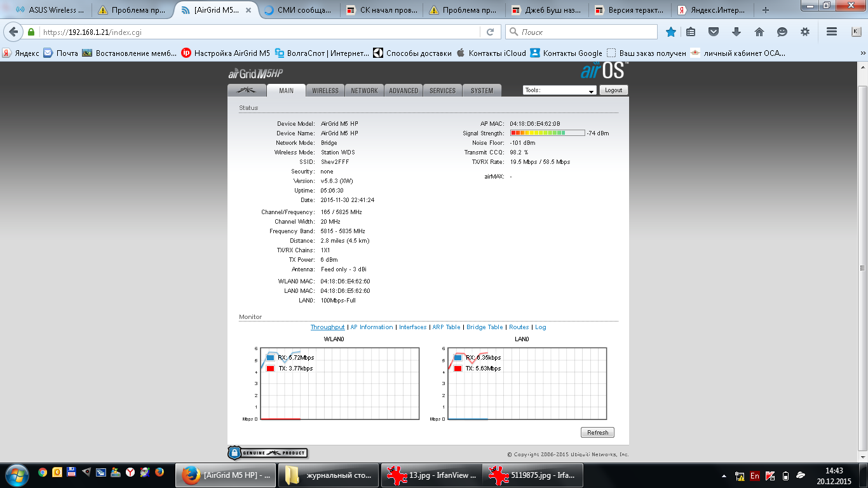Open the Контакты iCloud bookmark

click(491, 53)
